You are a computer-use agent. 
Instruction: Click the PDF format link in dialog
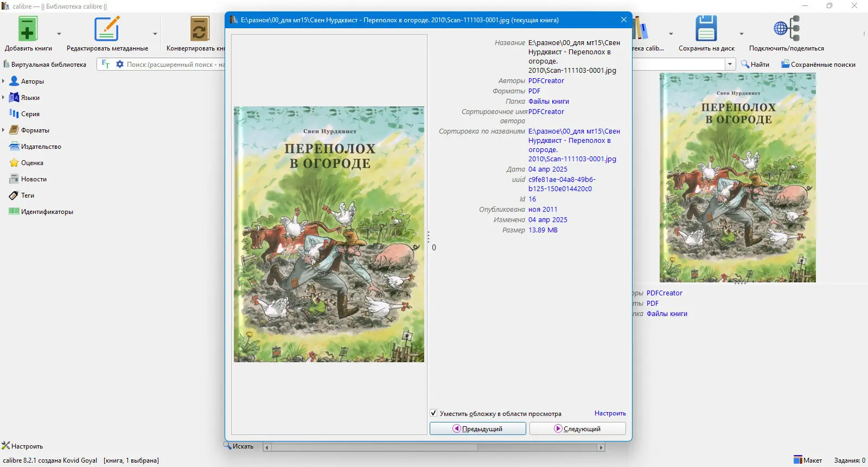534,91
